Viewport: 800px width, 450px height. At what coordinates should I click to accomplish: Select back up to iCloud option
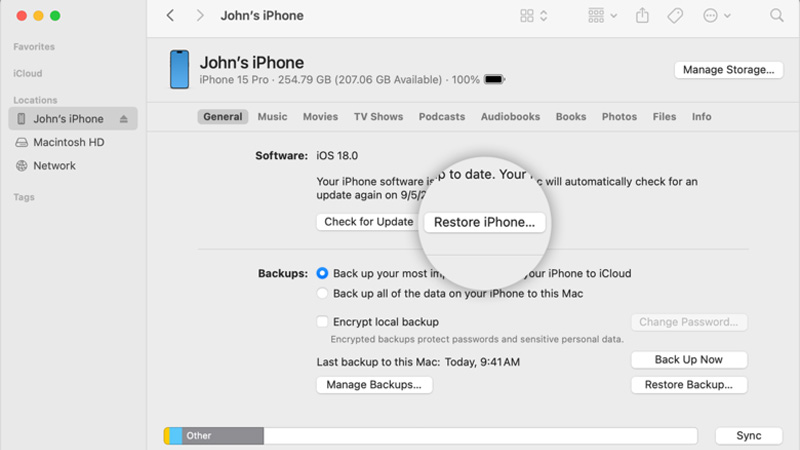tap(322, 273)
